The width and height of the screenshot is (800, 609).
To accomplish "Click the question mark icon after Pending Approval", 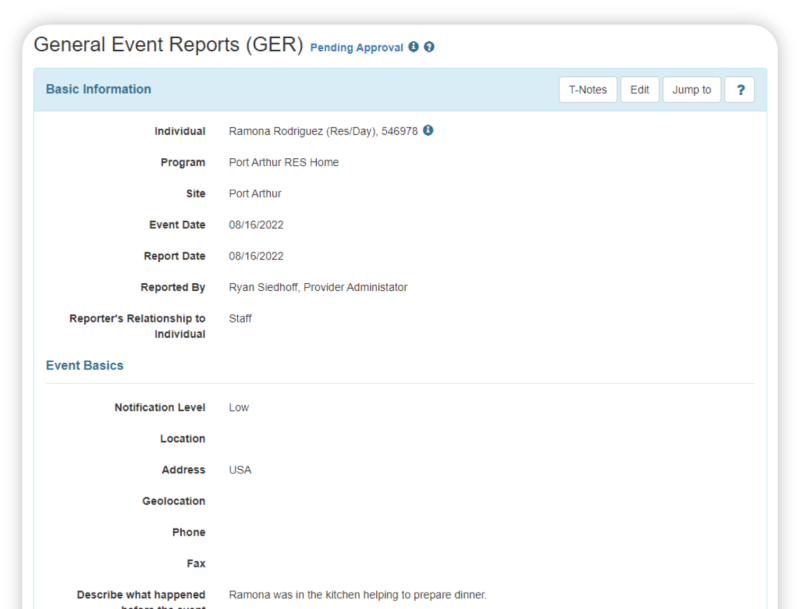I will click(x=429, y=47).
